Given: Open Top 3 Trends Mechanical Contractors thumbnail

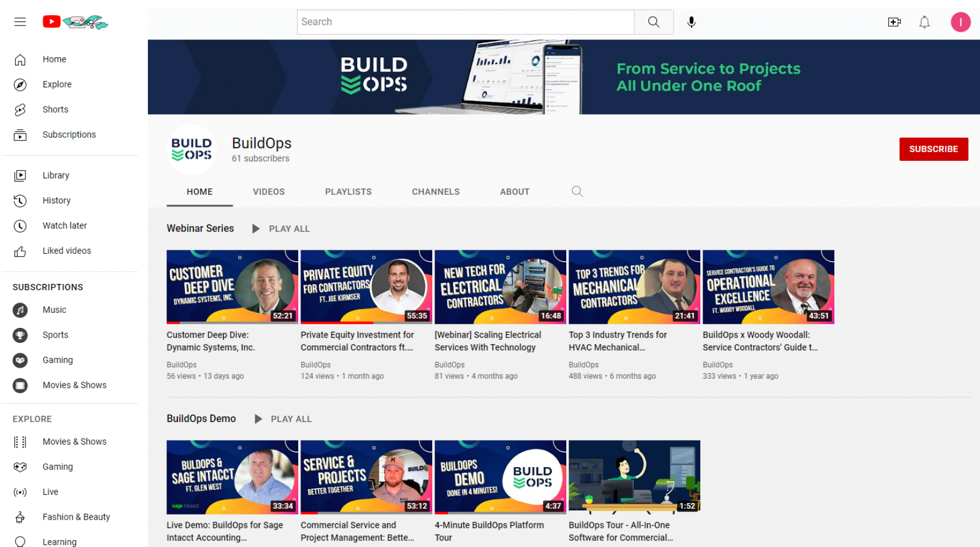Looking at the screenshot, I should (634, 287).
